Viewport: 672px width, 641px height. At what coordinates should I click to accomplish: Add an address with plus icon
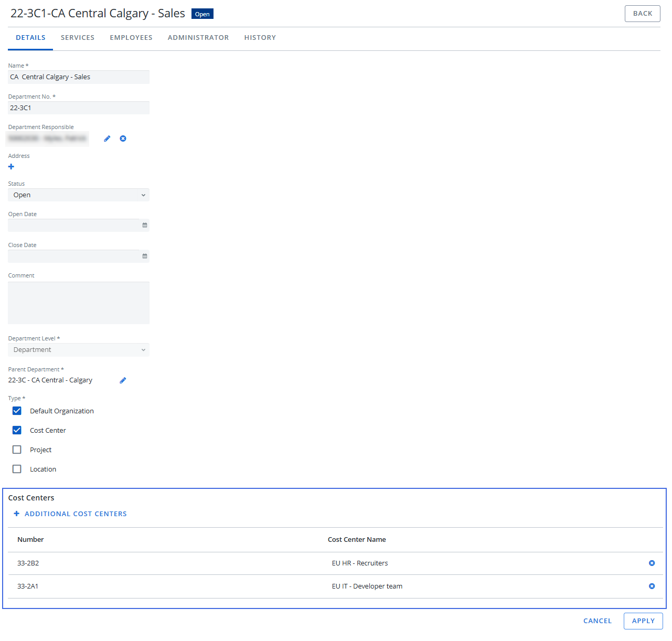[11, 167]
